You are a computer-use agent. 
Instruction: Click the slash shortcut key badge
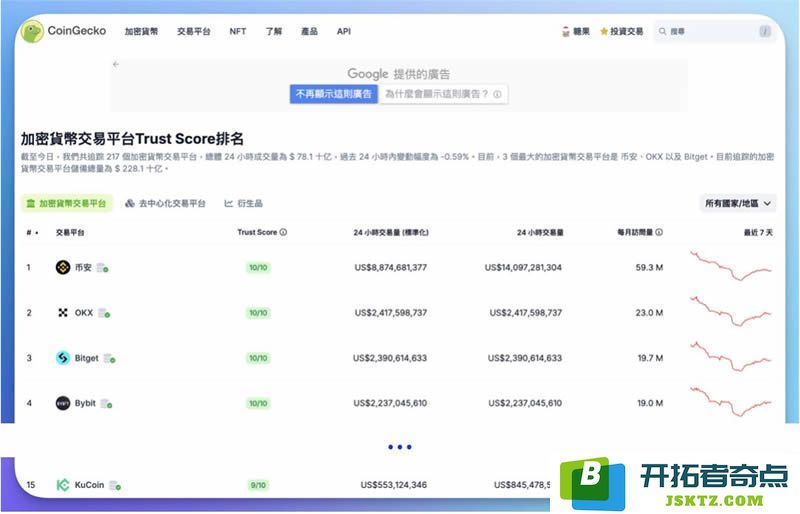(x=765, y=32)
